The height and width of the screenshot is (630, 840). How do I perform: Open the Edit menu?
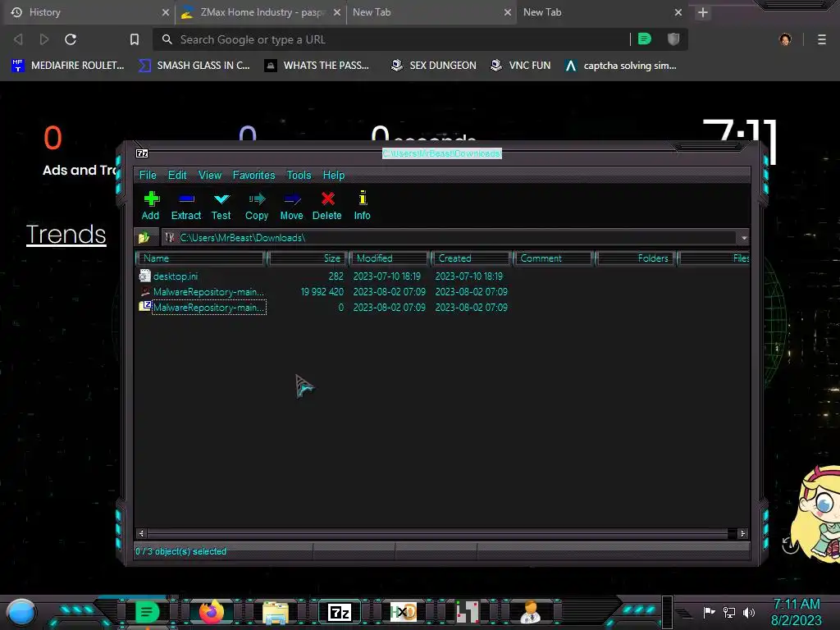click(x=177, y=176)
